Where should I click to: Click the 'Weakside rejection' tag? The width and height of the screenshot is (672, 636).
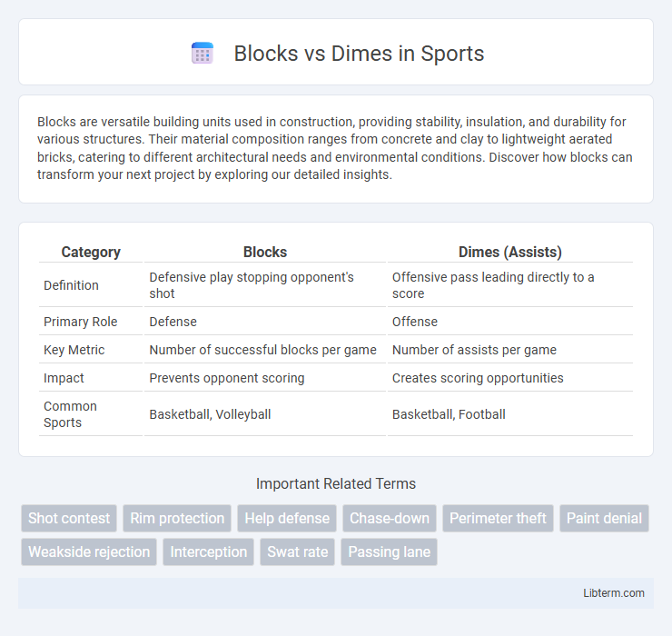point(89,552)
